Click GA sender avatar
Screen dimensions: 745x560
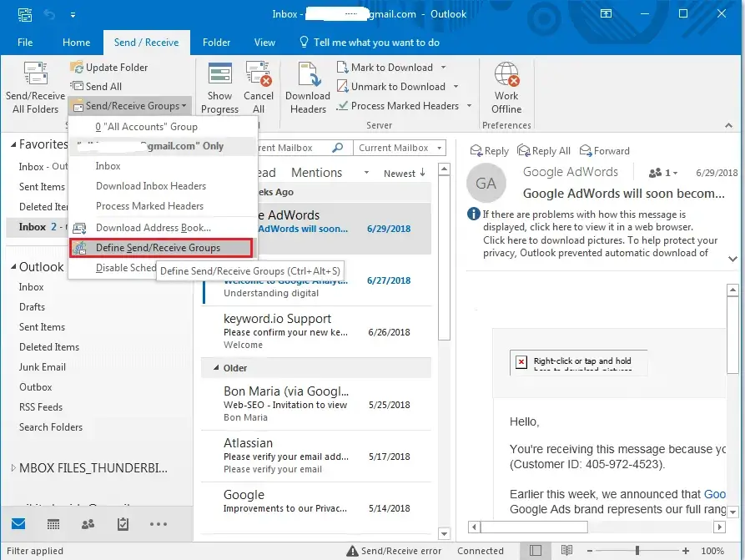486,183
